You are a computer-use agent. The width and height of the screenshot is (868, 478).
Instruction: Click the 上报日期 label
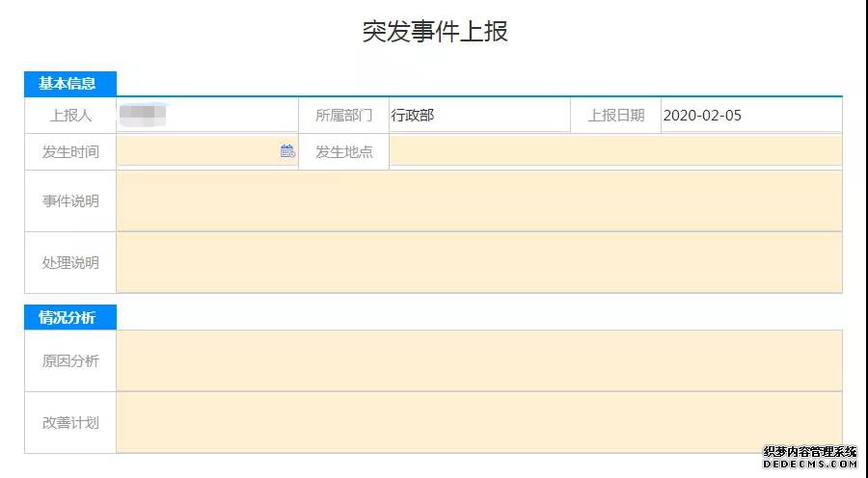point(616,116)
